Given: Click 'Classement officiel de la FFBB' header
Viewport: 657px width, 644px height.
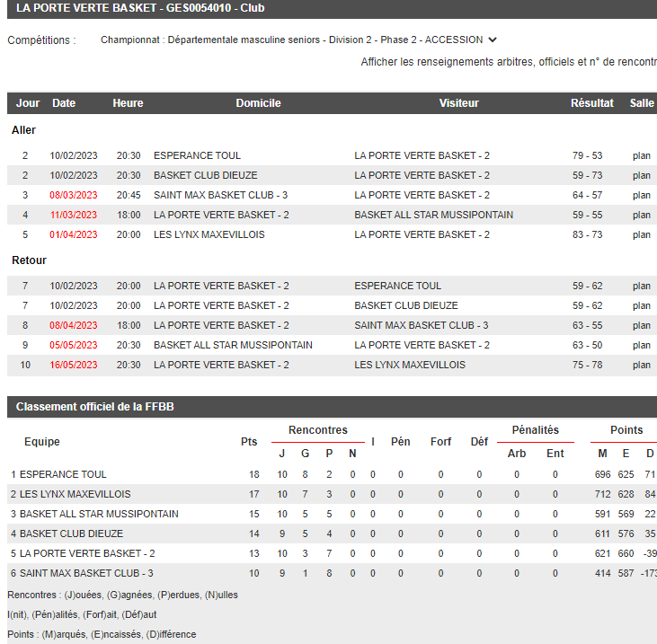Looking at the screenshot, I should (x=94, y=407).
